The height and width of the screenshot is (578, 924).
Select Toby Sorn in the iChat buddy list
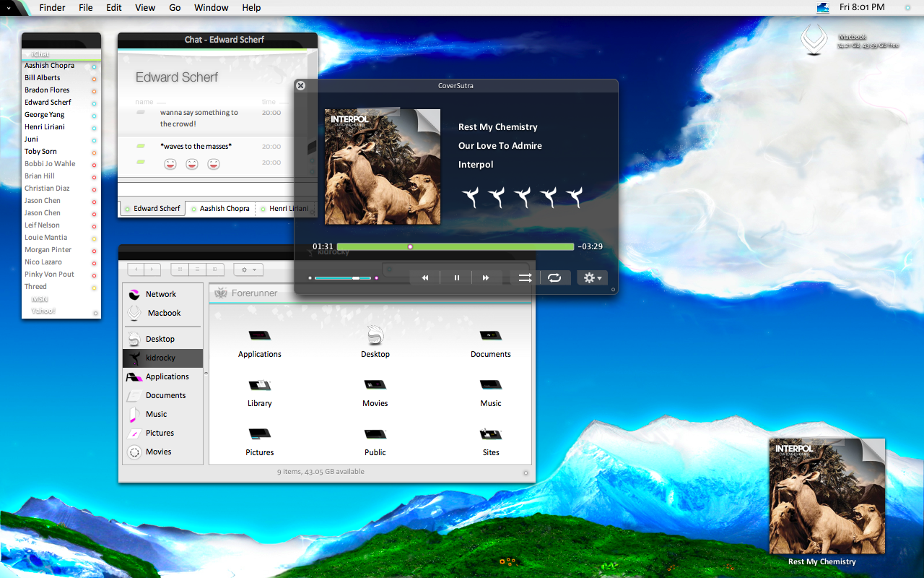pyautogui.click(x=61, y=152)
